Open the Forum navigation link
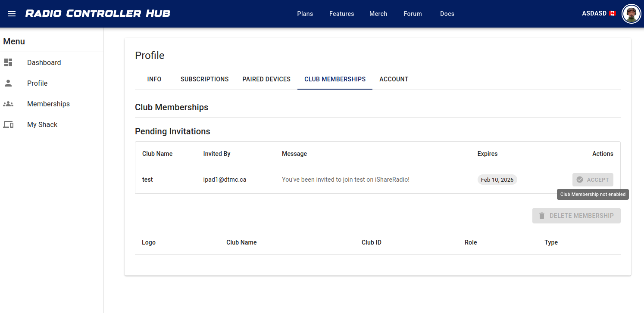This screenshot has height=313, width=644. click(413, 14)
